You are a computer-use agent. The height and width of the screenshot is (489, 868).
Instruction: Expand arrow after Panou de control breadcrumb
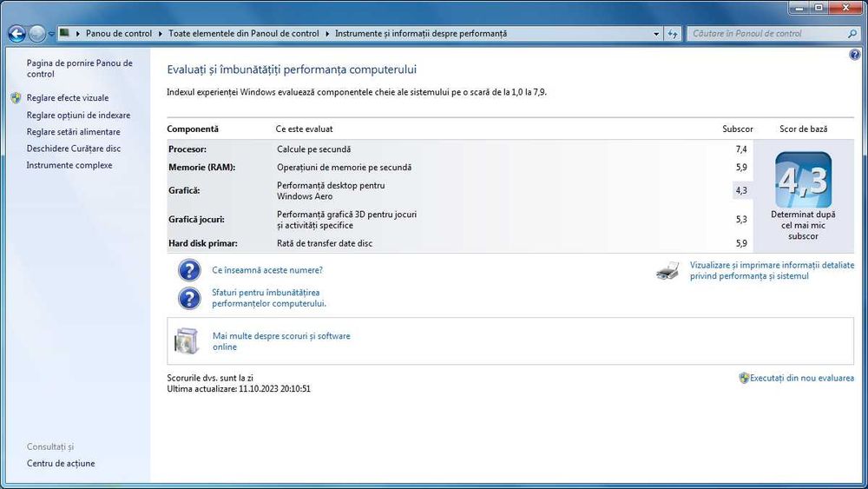[x=161, y=34]
